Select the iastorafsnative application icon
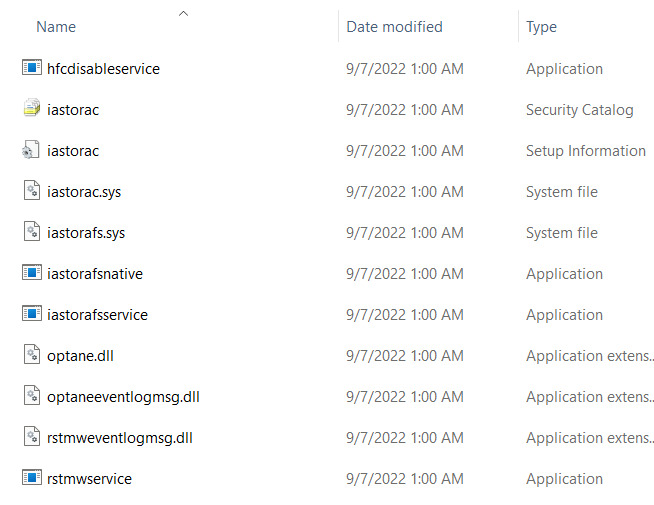The image size is (654, 505). point(31,273)
